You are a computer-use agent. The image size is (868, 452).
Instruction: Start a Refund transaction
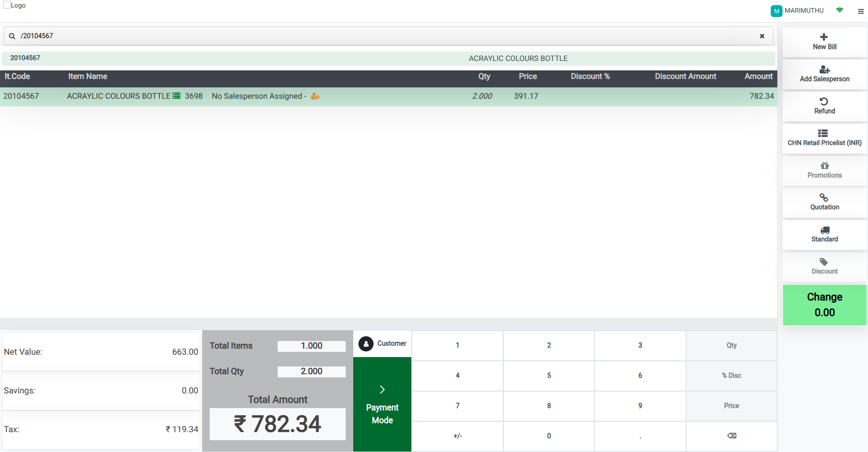coord(825,106)
